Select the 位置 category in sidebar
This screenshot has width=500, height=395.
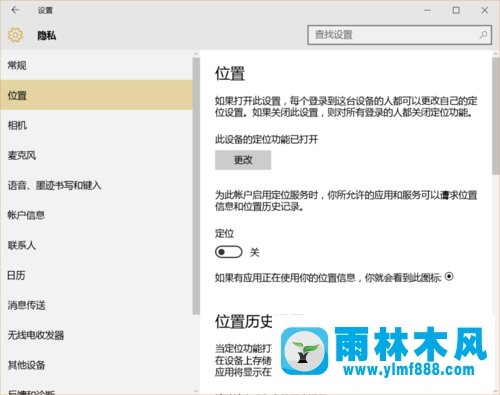[x=97, y=95]
